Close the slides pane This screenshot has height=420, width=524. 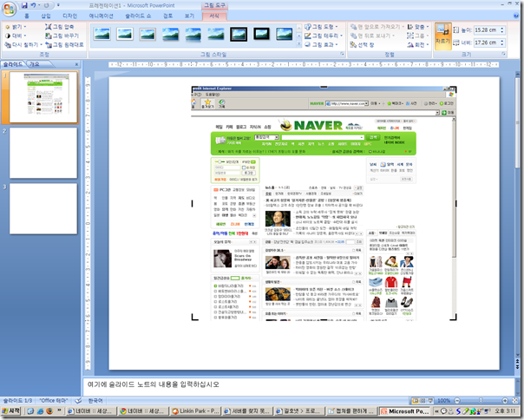click(x=76, y=64)
